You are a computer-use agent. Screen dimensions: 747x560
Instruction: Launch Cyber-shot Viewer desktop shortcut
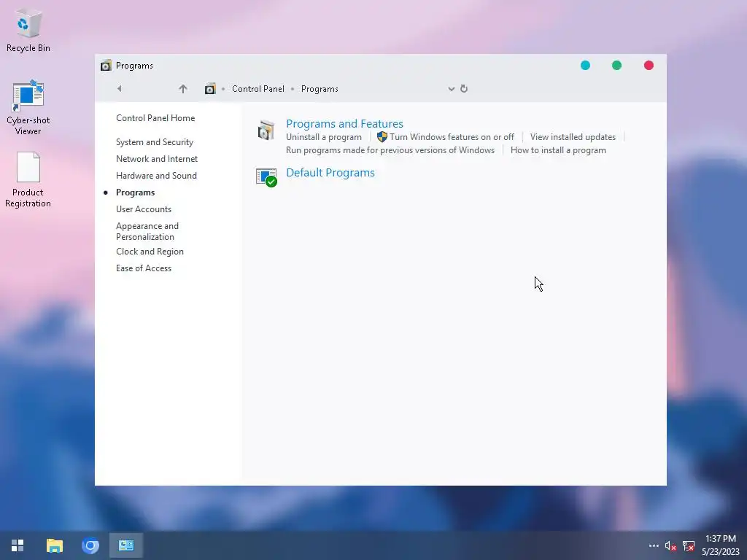(x=28, y=107)
